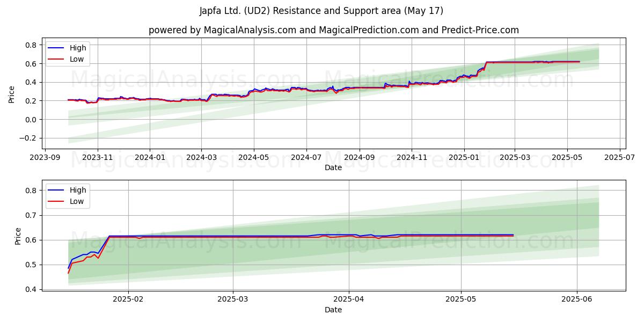Image resolution: width=644 pixels, height=322 pixels.
Task: Click the '2025-05' tick label on top chart
Action: (x=567, y=157)
